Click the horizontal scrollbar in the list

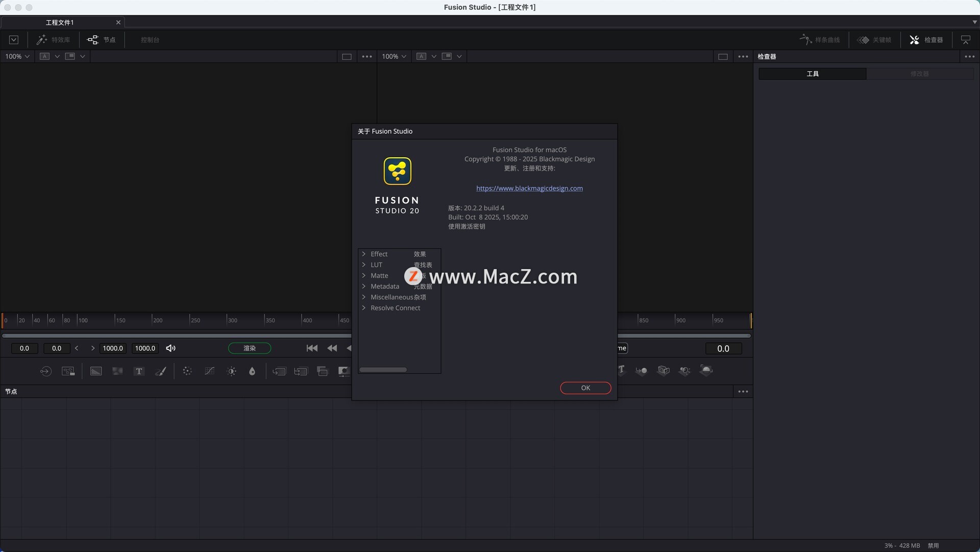point(383,370)
